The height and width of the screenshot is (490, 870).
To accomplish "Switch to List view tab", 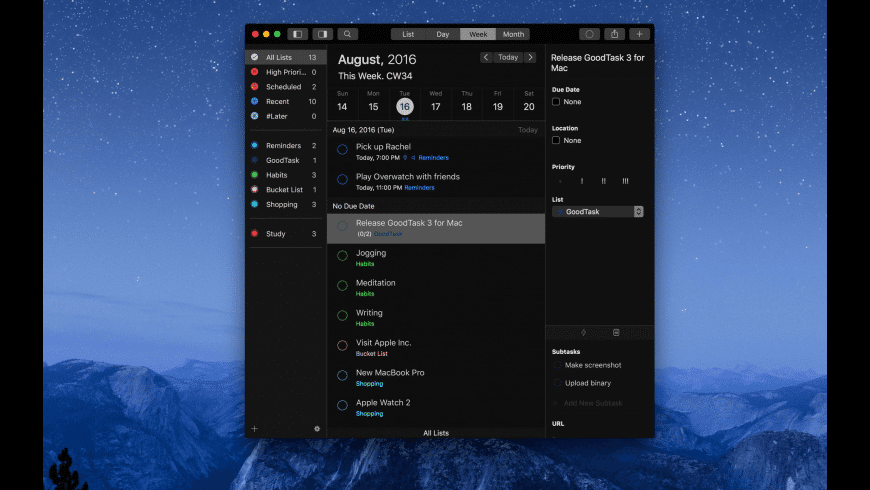I will [408, 34].
